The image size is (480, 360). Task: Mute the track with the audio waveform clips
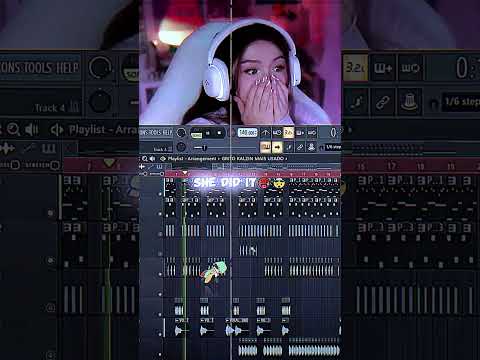pyautogui.click(x=160, y=334)
